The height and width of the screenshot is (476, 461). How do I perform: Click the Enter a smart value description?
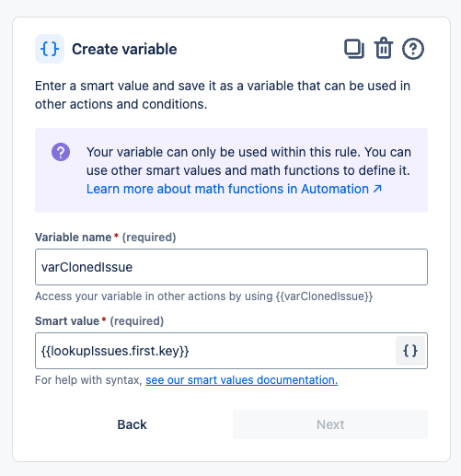coord(223,95)
